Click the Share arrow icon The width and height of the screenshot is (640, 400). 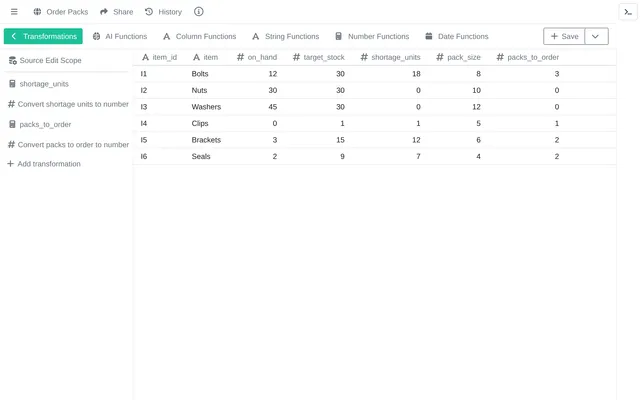pyautogui.click(x=104, y=12)
